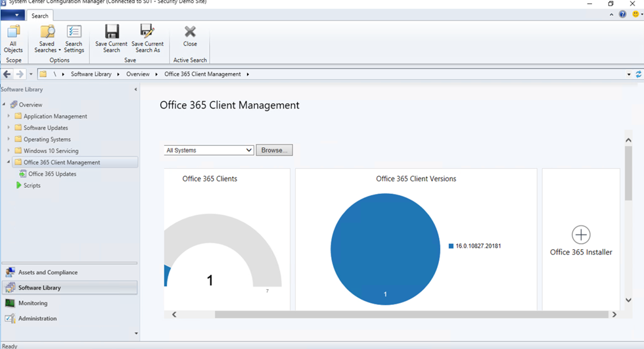Refresh the view from the address bar
This screenshot has width=644, height=349.
(x=638, y=74)
